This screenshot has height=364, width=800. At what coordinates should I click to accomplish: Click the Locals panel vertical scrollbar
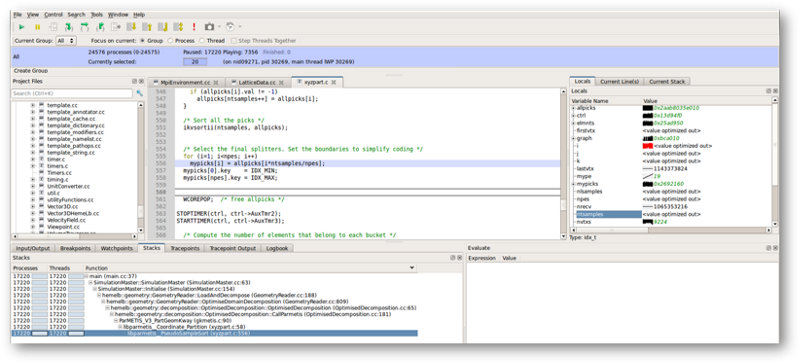pos(774,163)
